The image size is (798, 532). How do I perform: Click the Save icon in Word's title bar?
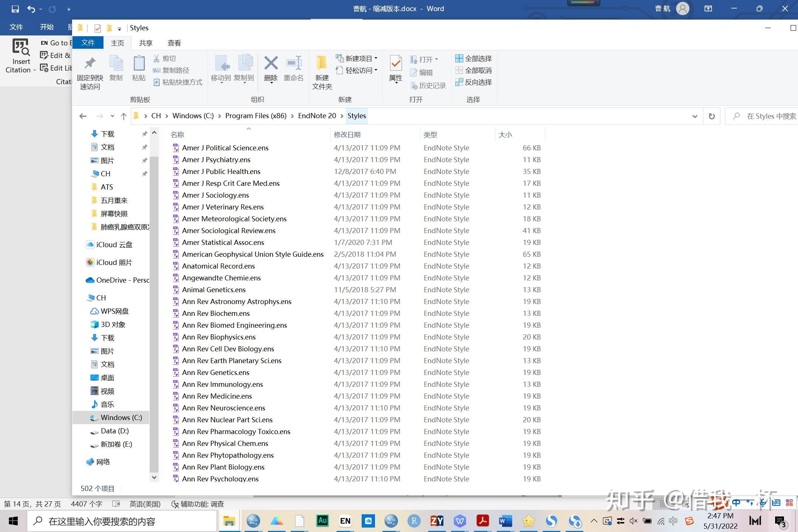(x=15, y=9)
